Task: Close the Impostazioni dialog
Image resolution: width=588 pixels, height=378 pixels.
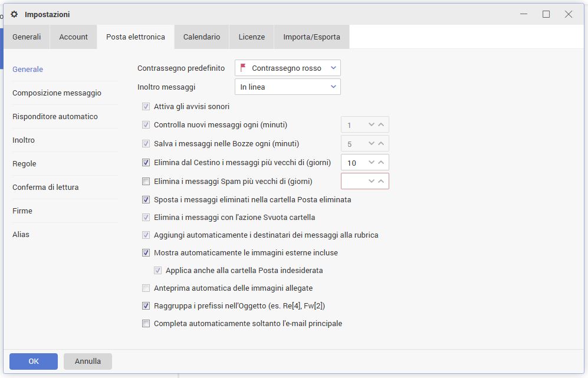Action: pyautogui.click(x=568, y=14)
